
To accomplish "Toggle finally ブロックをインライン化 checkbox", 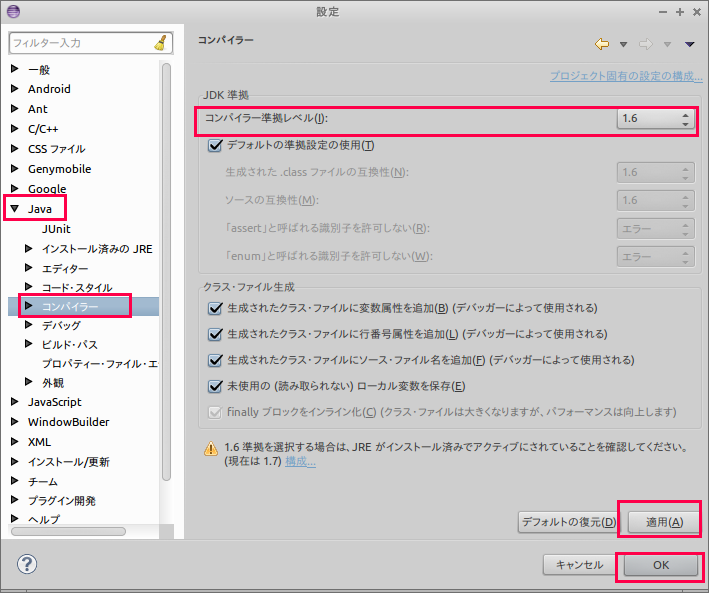I will (x=215, y=413).
